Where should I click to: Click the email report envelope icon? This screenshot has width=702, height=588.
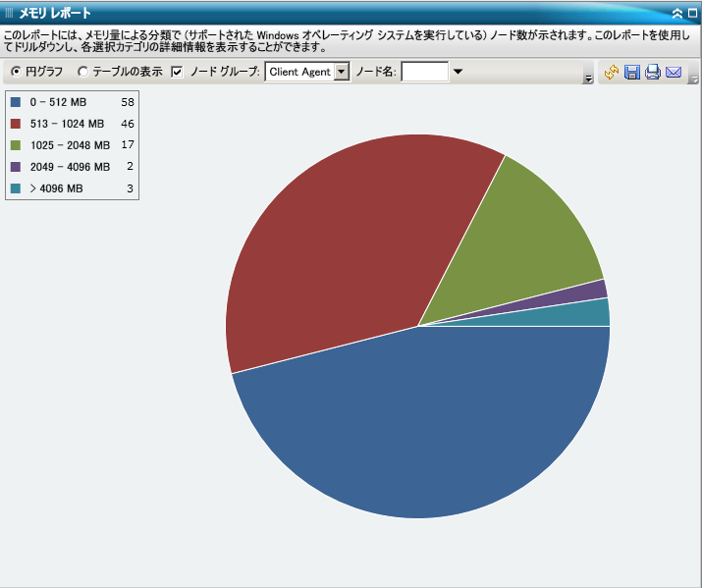674,73
